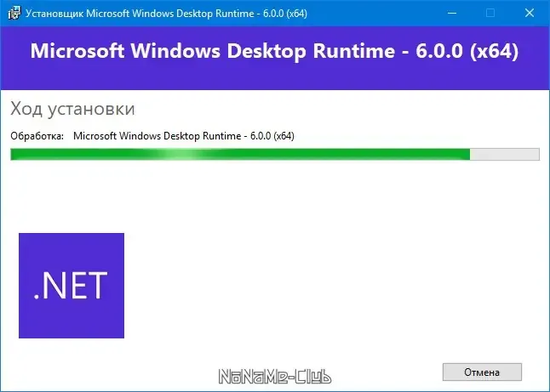Click the Обработка label
The image size is (550, 392).
pyautogui.click(x=37, y=136)
